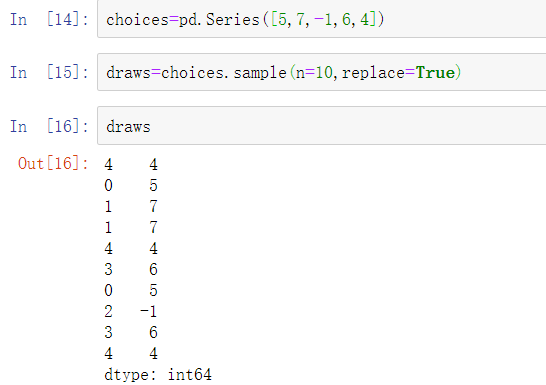Click the replace=True argument in the code
Image resolution: width=546 pixels, height=385 pixels.
coord(398,73)
